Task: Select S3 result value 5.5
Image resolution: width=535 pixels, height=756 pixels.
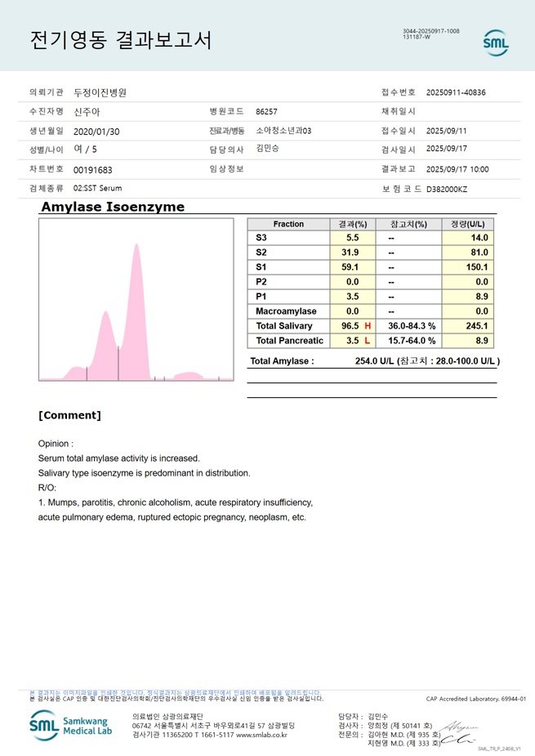Action: [352, 238]
